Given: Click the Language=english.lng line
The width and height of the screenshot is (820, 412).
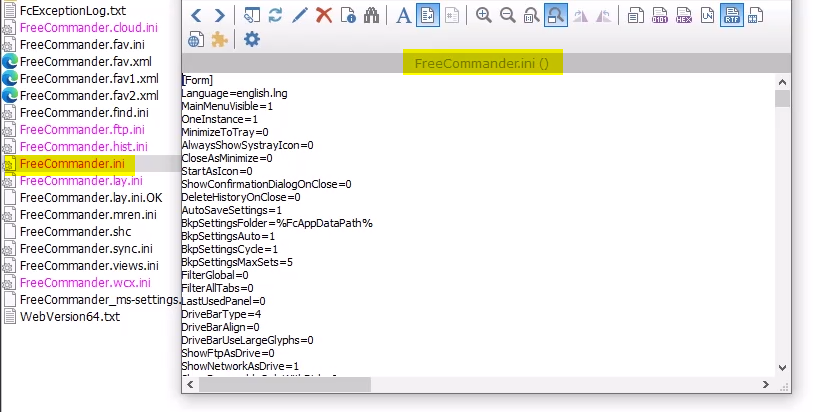Looking at the screenshot, I should (x=234, y=93).
